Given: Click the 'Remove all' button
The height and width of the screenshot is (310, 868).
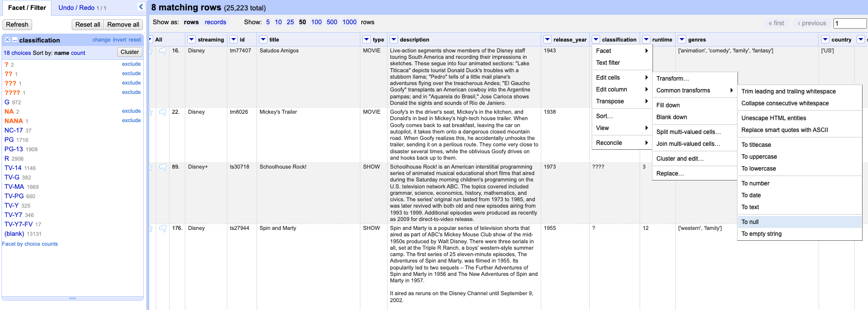Looking at the screenshot, I should tap(123, 25).
